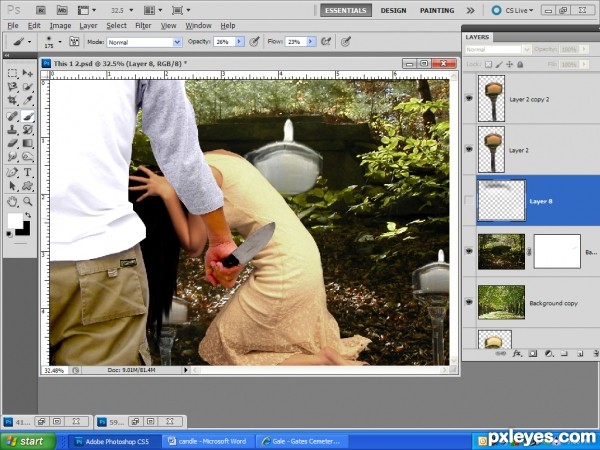Select the Custom Shape tool
Viewport: 600px width, 450px height.
(x=28, y=186)
